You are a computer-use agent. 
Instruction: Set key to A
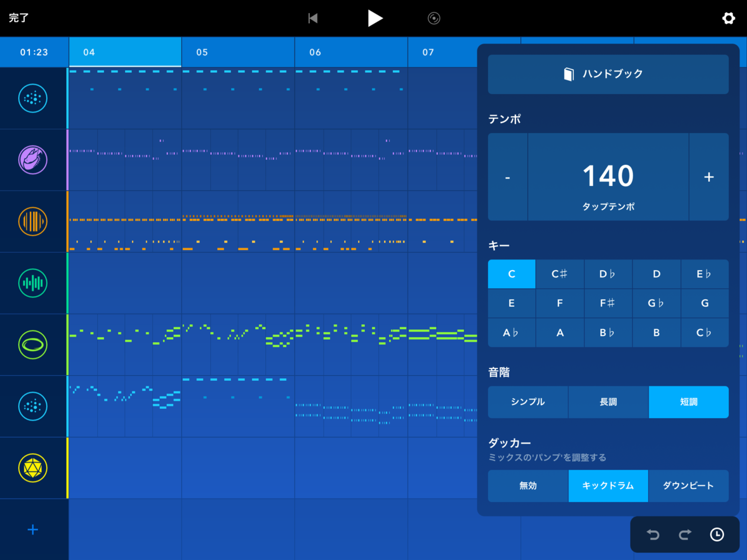(560, 333)
